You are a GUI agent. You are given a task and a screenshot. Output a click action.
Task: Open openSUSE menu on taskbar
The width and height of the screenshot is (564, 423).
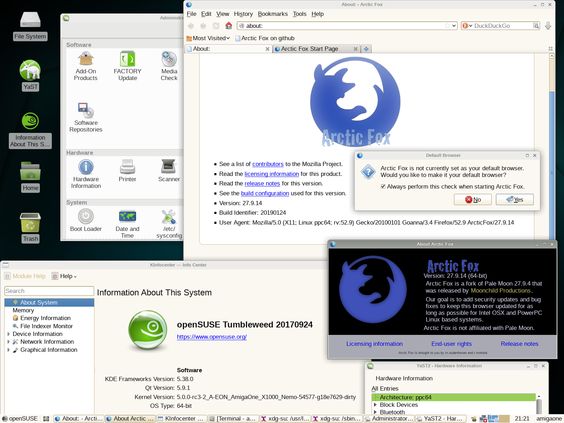pos(20,419)
